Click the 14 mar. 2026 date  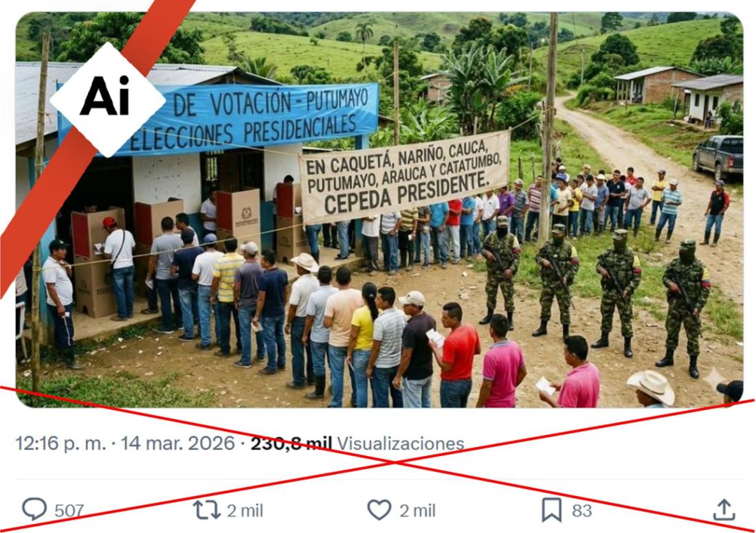(x=177, y=443)
